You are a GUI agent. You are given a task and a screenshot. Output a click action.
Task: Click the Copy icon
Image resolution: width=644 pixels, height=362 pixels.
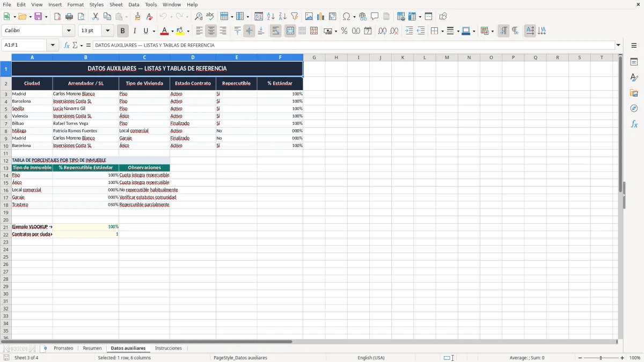tap(107, 17)
